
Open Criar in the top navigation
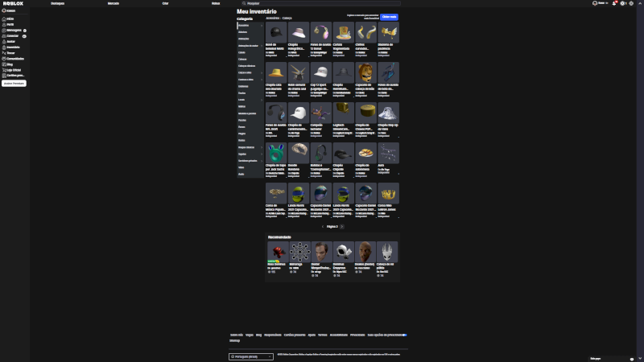coord(165,3)
